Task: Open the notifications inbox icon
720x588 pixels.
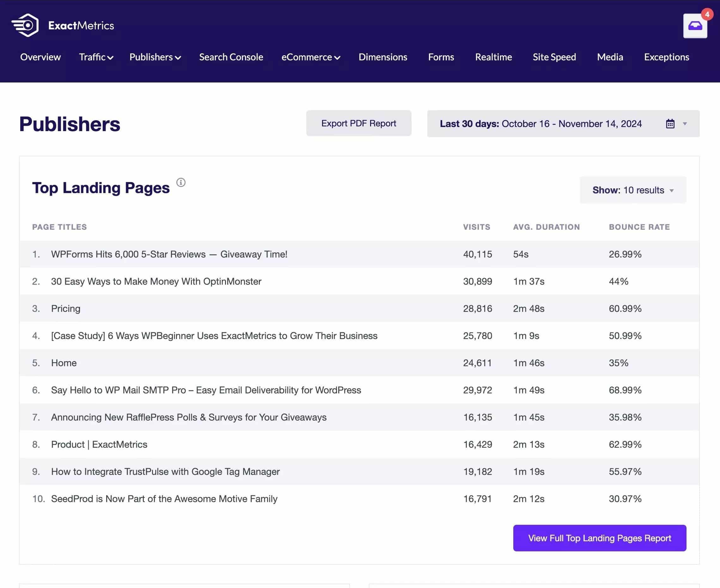Action: pos(695,26)
